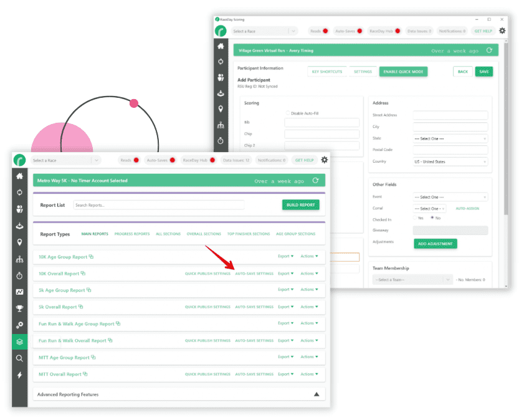Click the location pin icon in the front window sidebar

pyautogui.click(x=20, y=242)
